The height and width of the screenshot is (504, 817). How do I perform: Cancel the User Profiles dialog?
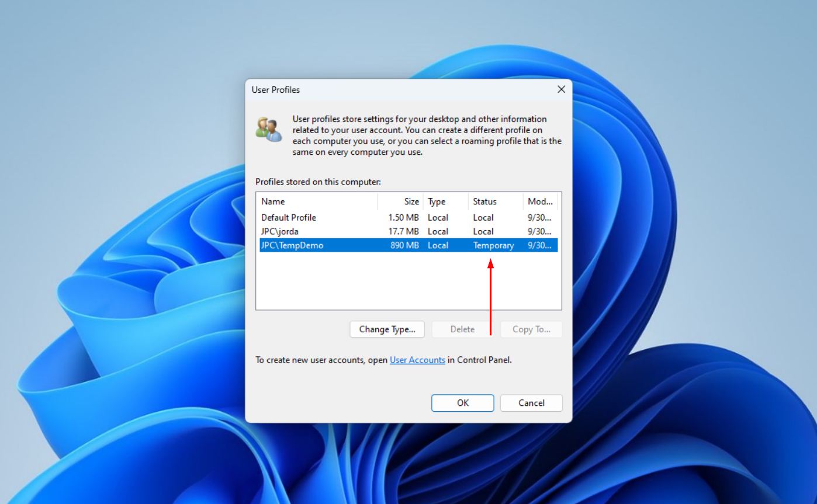[x=531, y=403]
